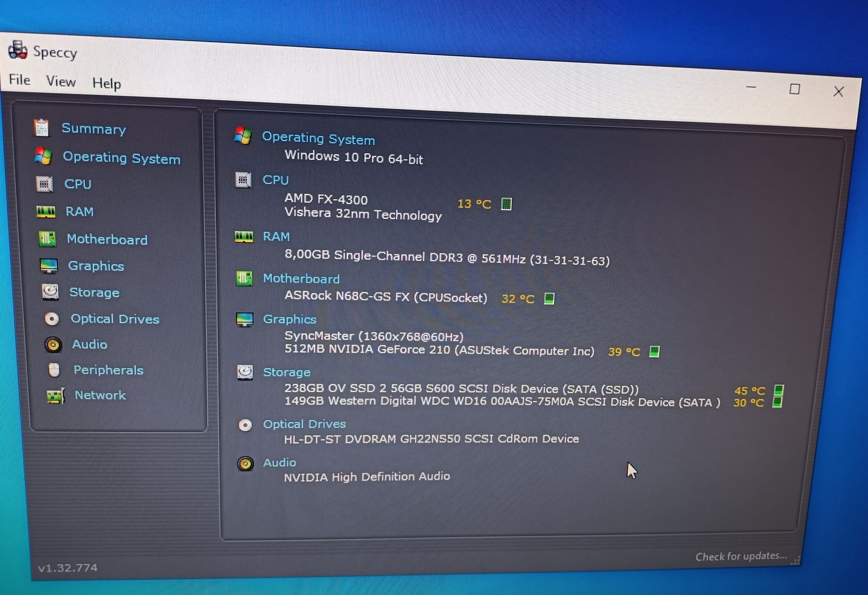This screenshot has width=868, height=595.
Task: Select CPU section in the sidebar
Action: (78, 184)
